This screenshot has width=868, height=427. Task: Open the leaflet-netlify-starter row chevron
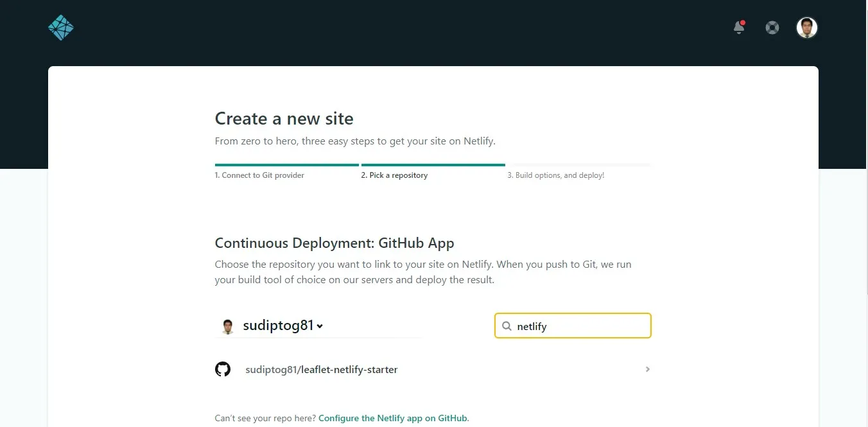tap(647, 369)
